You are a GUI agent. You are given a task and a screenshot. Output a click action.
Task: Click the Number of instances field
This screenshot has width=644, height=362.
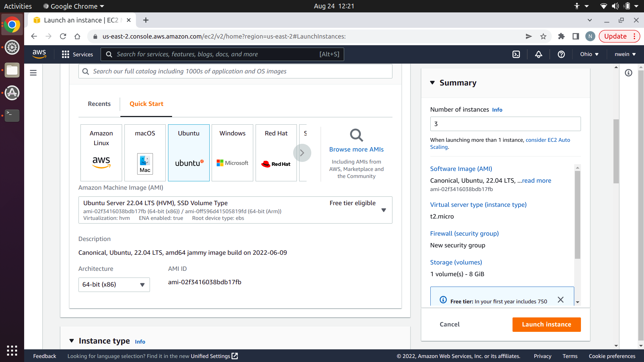pos(505,124)
